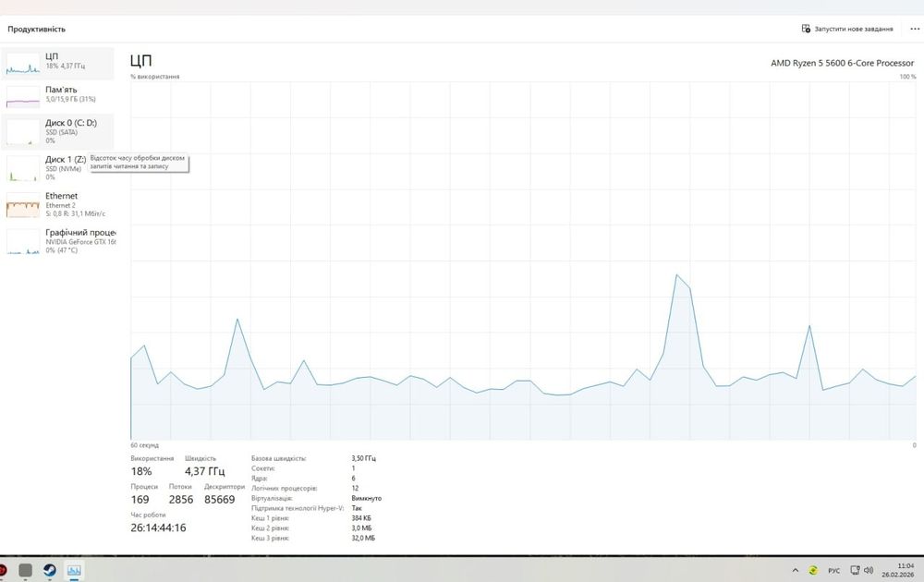Open the three-dot more options menu

point(915,29)
